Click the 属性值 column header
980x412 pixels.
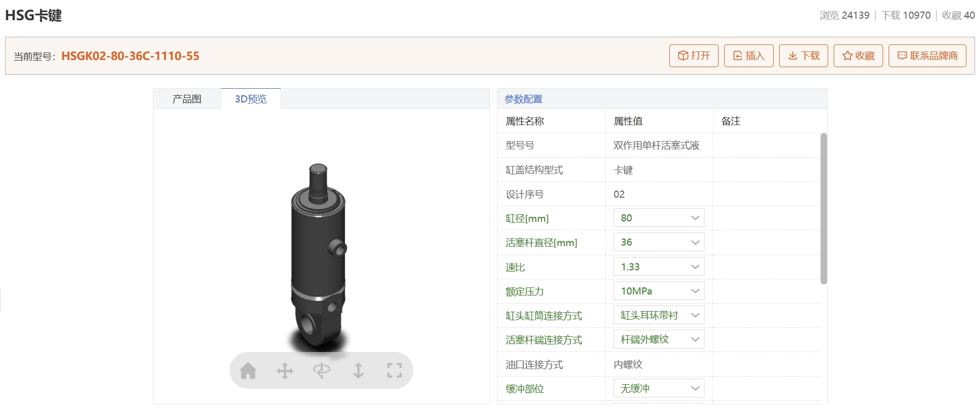[628, 121]
